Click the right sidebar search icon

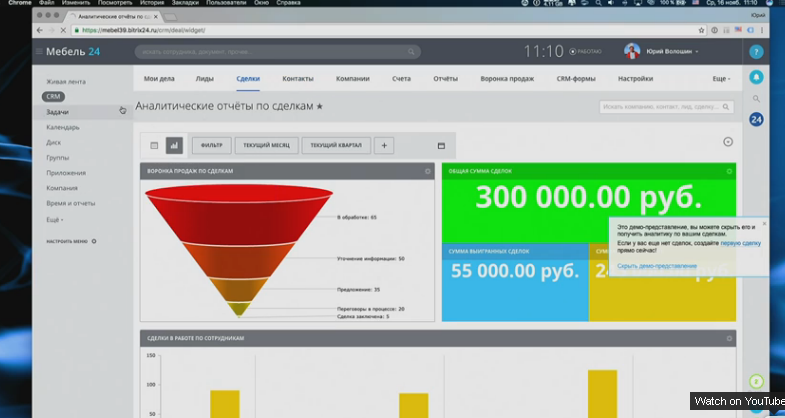[756, 99]
